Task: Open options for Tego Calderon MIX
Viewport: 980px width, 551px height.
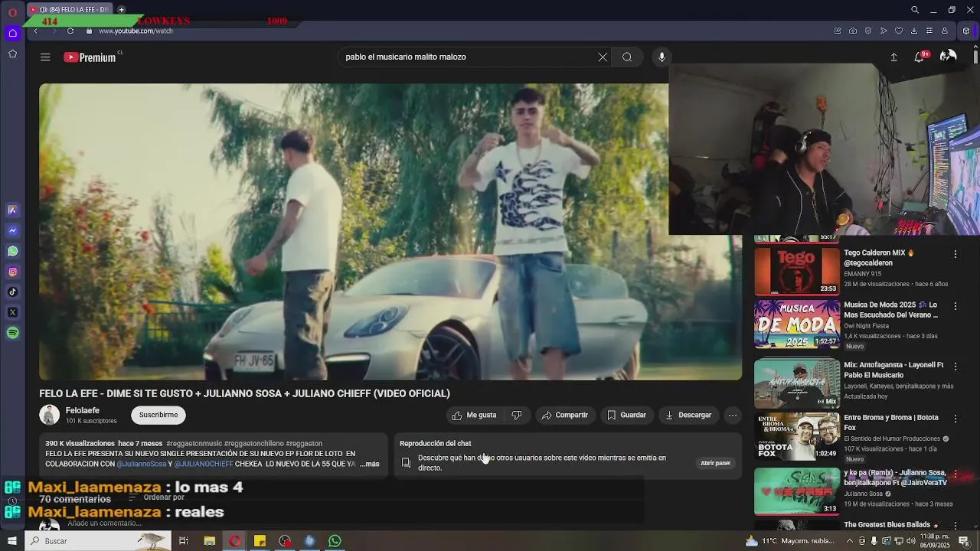Action: 955,254
